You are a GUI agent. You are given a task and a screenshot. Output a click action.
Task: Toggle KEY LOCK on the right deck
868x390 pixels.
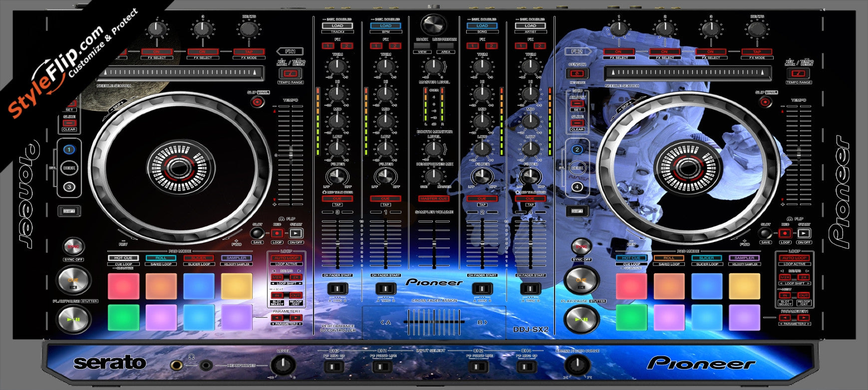(x=799, y=74)
